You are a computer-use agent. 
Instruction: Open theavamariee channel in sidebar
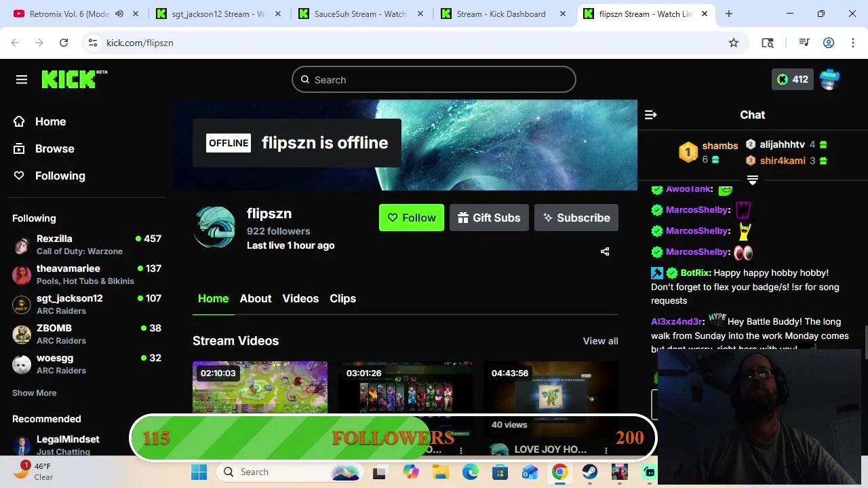coord(87,274)
